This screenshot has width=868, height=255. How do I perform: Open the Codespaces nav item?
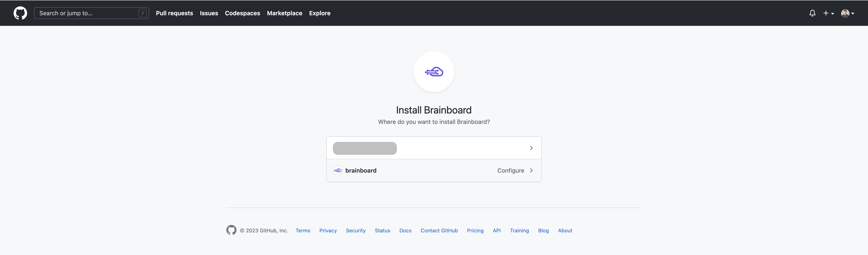coord(242,13)
